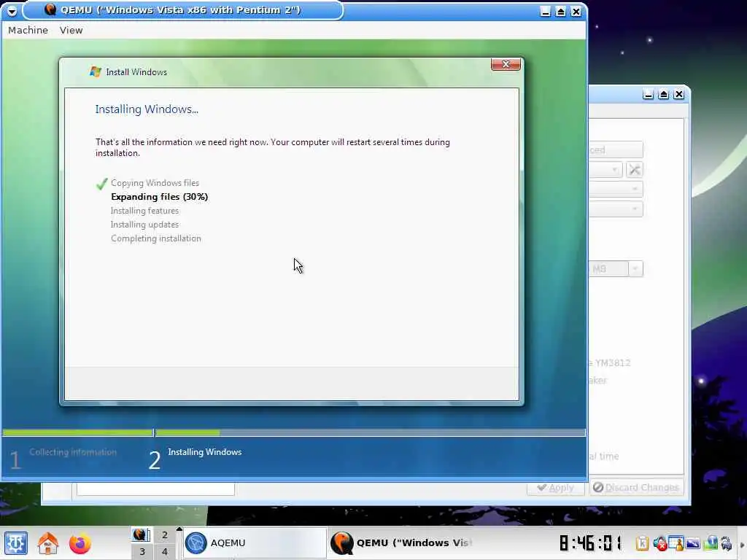
Task: Click the Windows flag icon in installer
Action: point(96,71)
